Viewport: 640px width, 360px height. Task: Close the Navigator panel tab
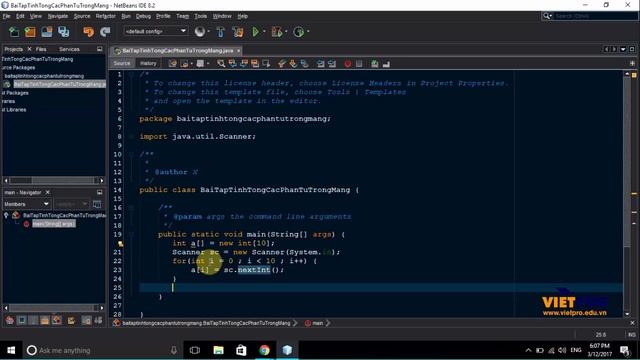point(47,192)
